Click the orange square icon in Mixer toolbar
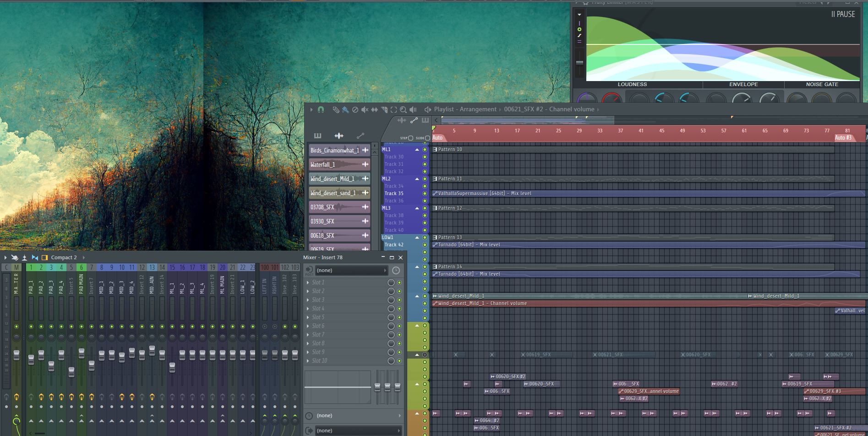This screenshot has width=868, height=436. tap(44, 257)
